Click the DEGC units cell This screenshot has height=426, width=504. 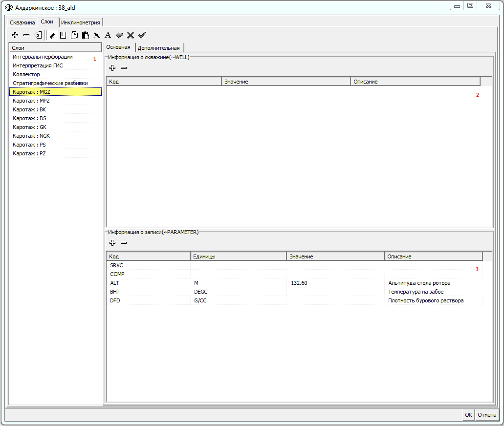[x=238, y=292]
